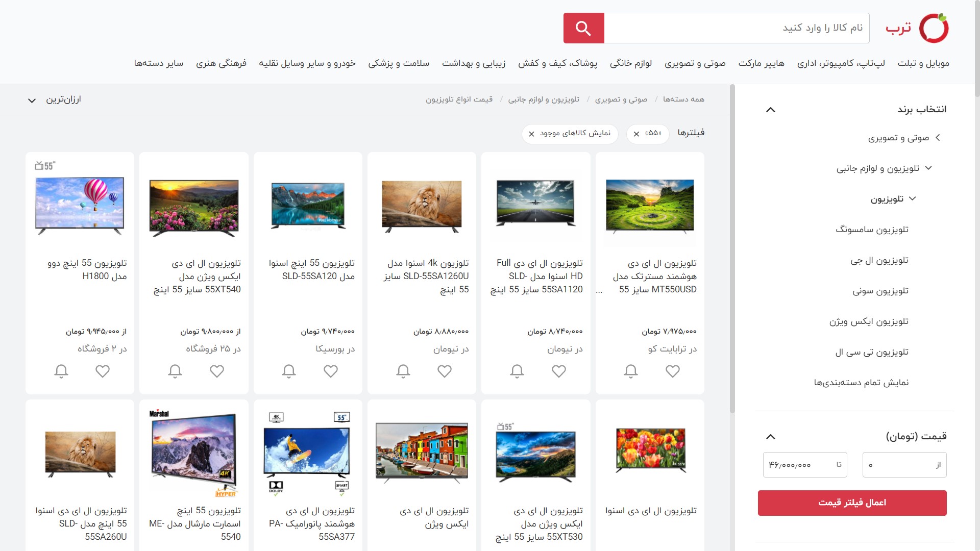Viewport: 980px width, 551px height.
Task: Click the maximum price input field
Action: 804,464
